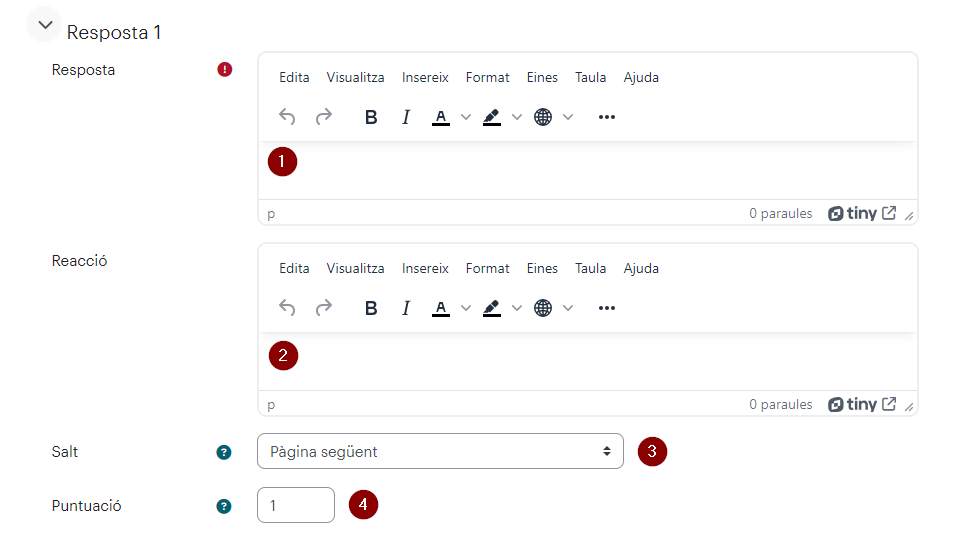
Task: Click the undo arrow in the Resposta editor
Action: click(287, 117)
